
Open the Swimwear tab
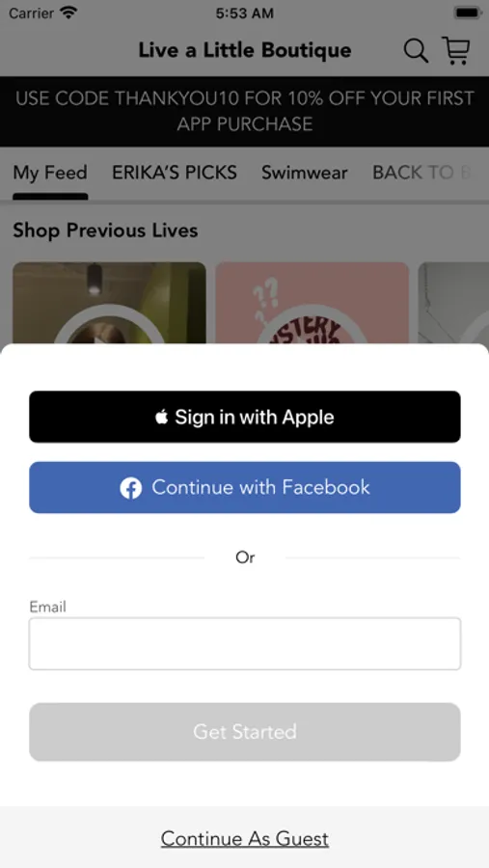pos(305,173)
